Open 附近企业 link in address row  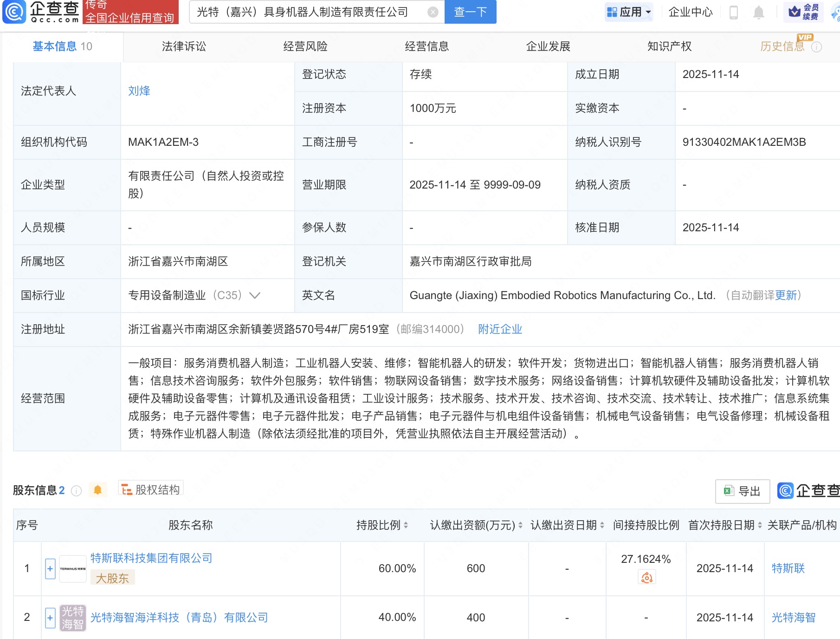tap(500, 329)
